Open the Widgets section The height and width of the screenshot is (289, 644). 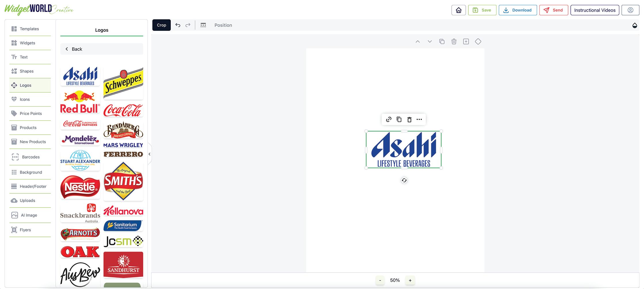tap(30, 43)
